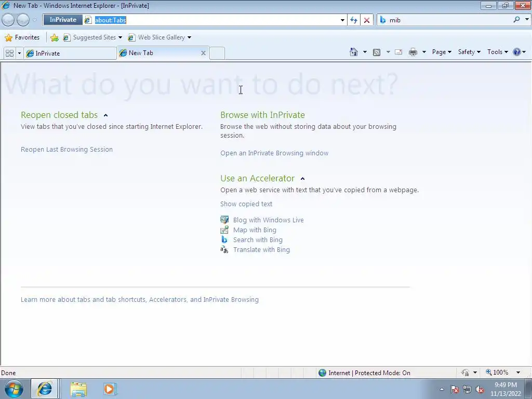The image size is (532, 399).
Task: Open the Tools menu
Action: coord(497,52)
